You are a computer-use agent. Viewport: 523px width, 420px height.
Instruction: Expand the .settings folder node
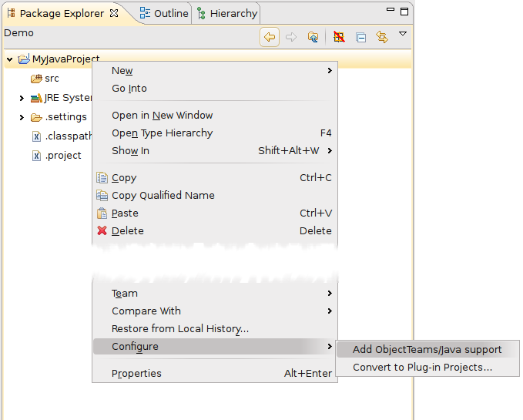pos(22,117)
